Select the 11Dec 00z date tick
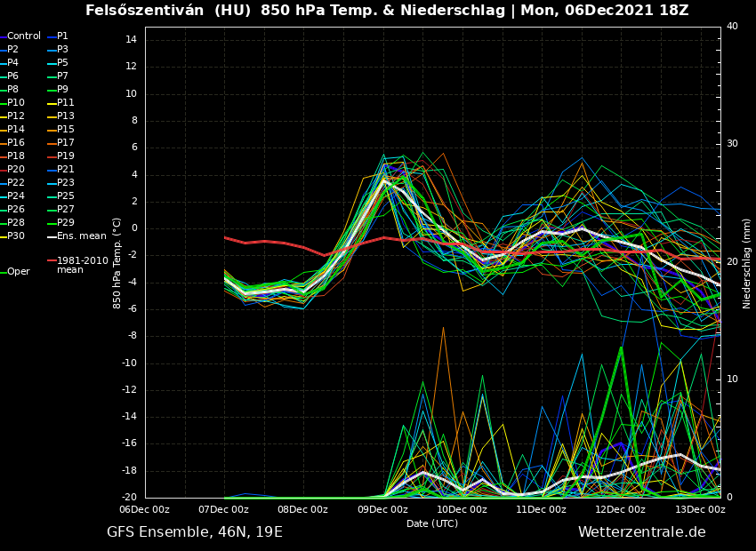756x551 pixels. click(541, 509)
